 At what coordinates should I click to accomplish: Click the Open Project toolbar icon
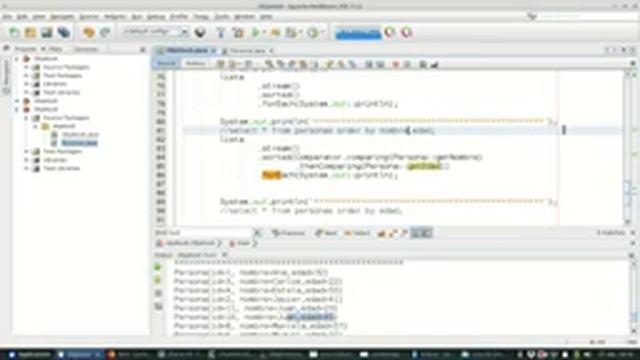coord(47,32)
